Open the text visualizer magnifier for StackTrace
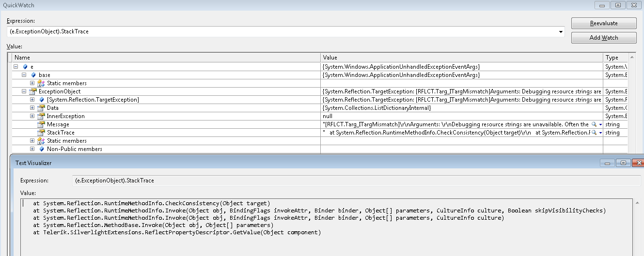The width and height of the screenshot is (644, 256). pyautogui.click(x=594, y=133)
